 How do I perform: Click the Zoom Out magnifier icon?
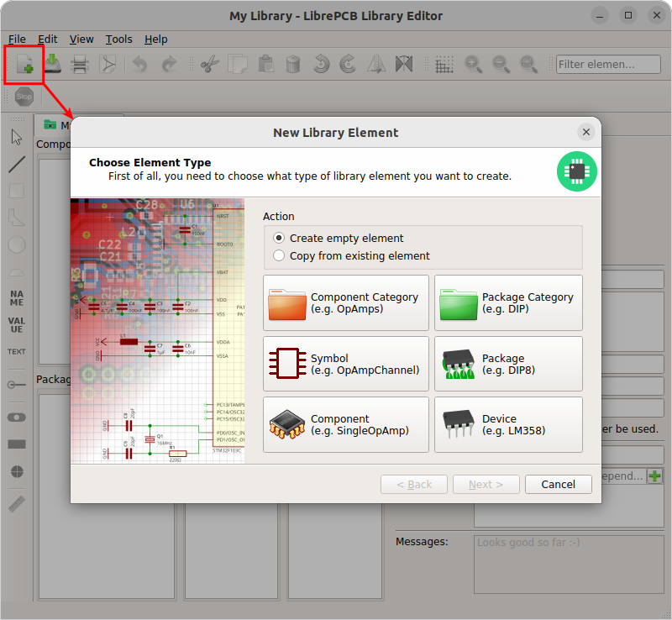pyautogui.click(x=501, y=65)
